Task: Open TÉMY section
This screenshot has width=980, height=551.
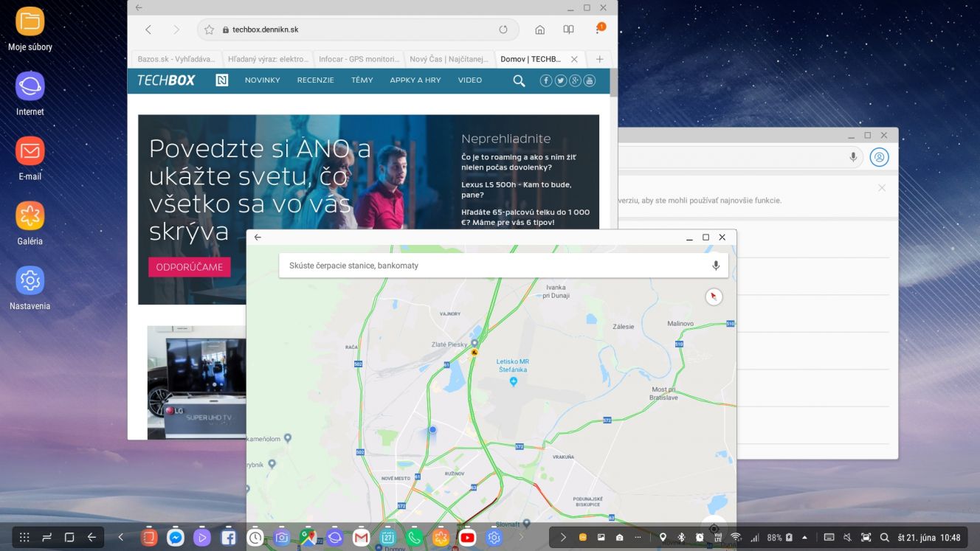Action: tap(362, 80)
